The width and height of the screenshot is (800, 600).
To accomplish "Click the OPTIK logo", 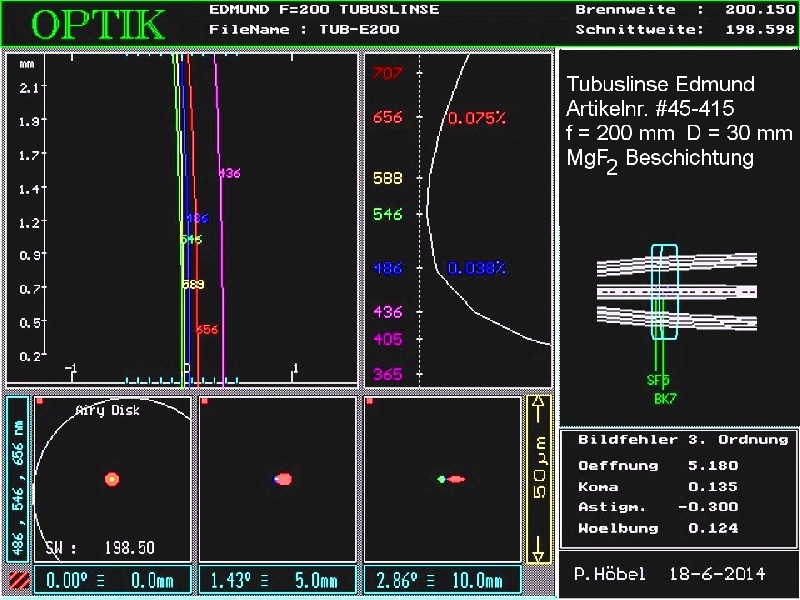I will [98, 24].
